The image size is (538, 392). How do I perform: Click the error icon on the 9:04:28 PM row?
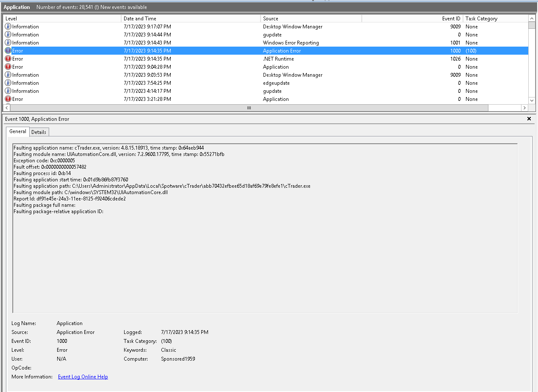(x=8, y=67)
